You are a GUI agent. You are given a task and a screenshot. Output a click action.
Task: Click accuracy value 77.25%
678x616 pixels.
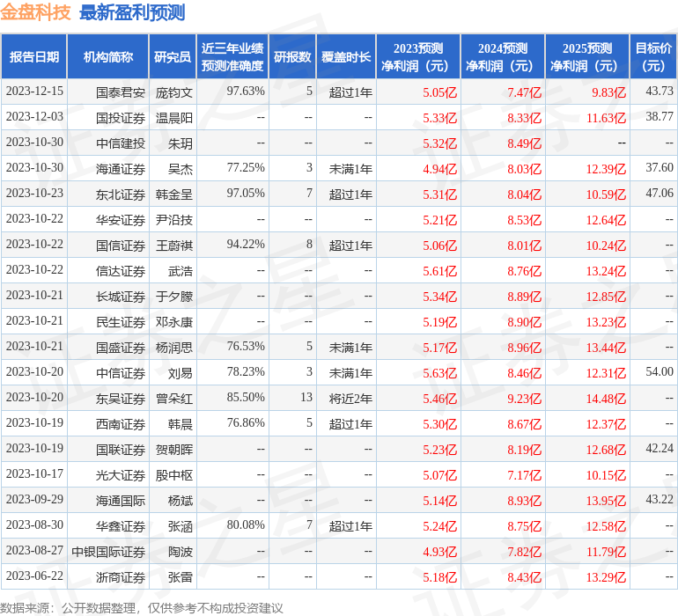[246, 168]
